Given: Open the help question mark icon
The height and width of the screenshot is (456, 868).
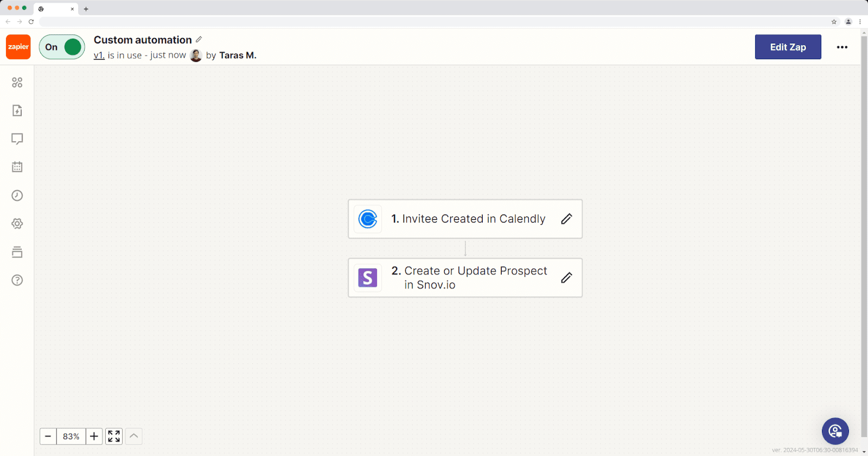Looking at the screenshot, I should click(x=17, y=280).
